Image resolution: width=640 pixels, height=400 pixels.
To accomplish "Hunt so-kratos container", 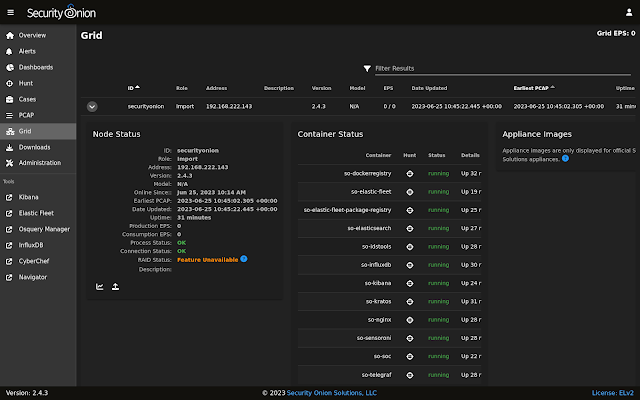I will pos(410,302).
